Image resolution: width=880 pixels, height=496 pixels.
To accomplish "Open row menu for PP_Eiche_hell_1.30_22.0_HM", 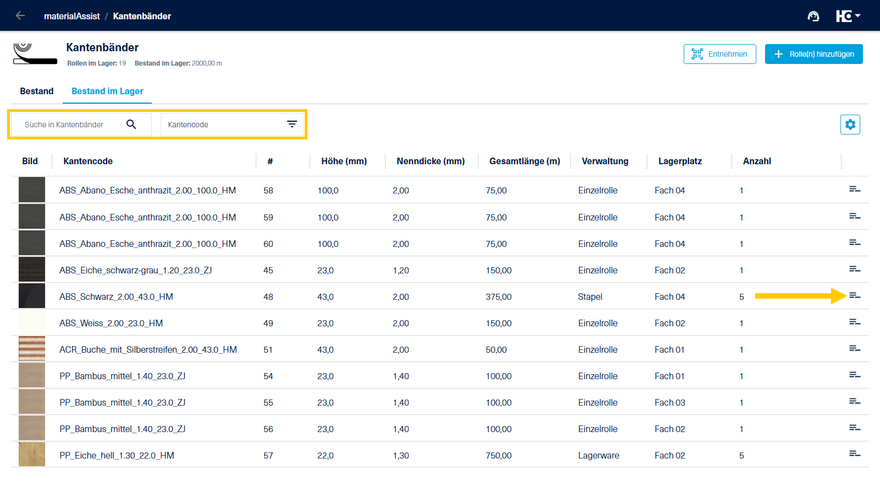I will point(855,454).
